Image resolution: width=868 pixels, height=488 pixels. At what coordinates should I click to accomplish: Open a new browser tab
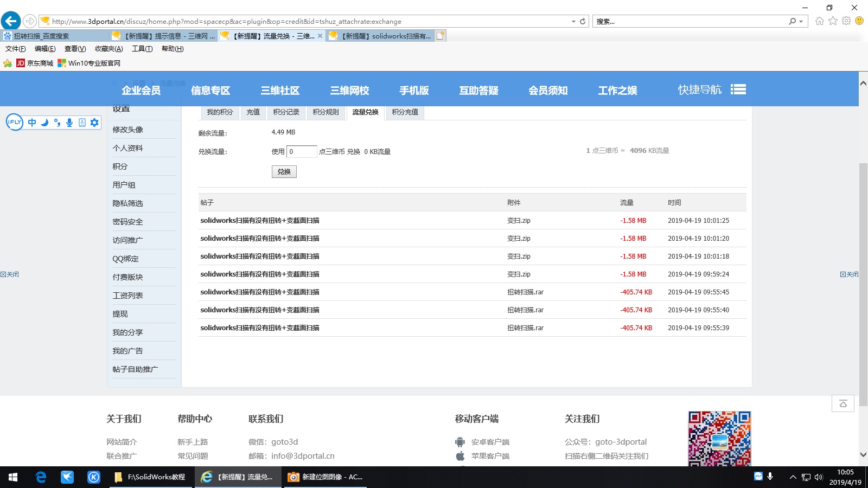click(441, 36)
